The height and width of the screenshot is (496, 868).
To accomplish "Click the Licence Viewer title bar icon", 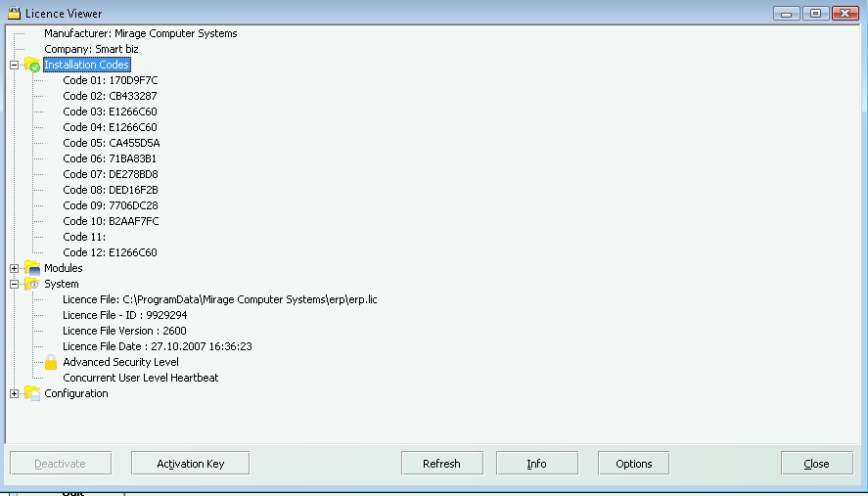I will (14, 13).
